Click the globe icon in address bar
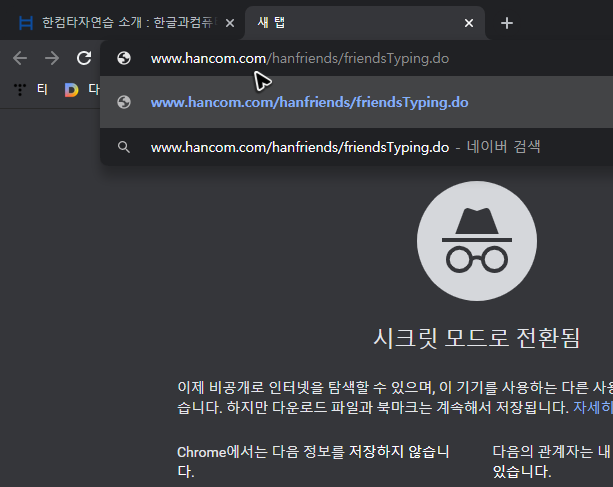 [x=124, y=58]
